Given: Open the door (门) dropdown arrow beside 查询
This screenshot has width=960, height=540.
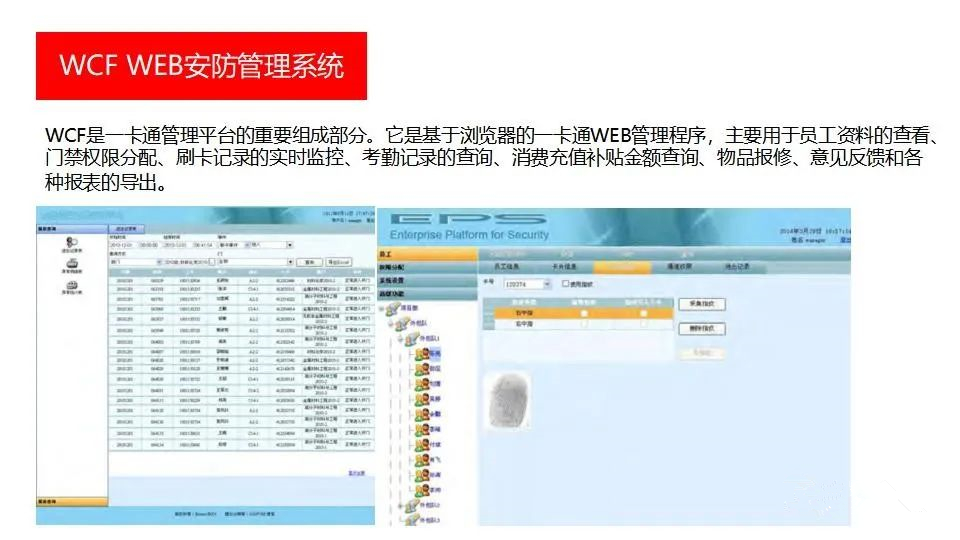Looking at the screenshot, I should click(x=290, y=261).
